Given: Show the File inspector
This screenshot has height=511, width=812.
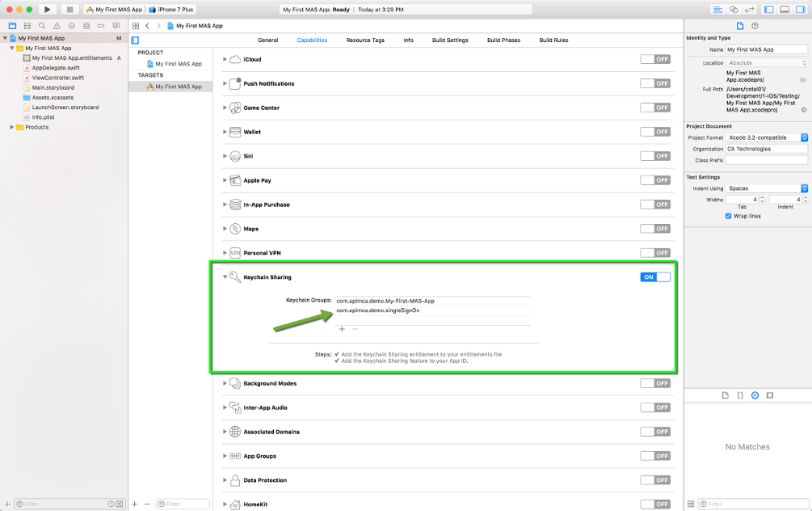Looking at the screenshot, I should point(740,26).
